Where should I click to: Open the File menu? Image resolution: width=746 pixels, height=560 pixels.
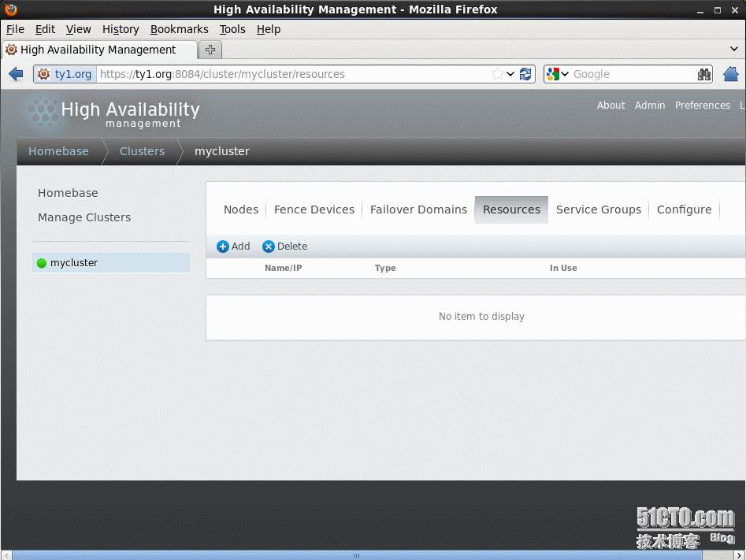pyautogui.click(x=15, y=29)
